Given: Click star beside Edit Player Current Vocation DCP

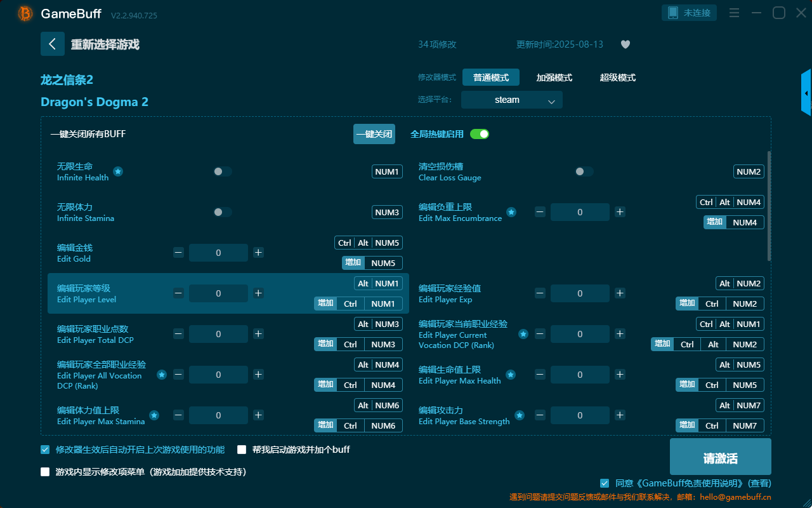Looking at the screenshot, I should pyautogui.click(x=523, y=334).
